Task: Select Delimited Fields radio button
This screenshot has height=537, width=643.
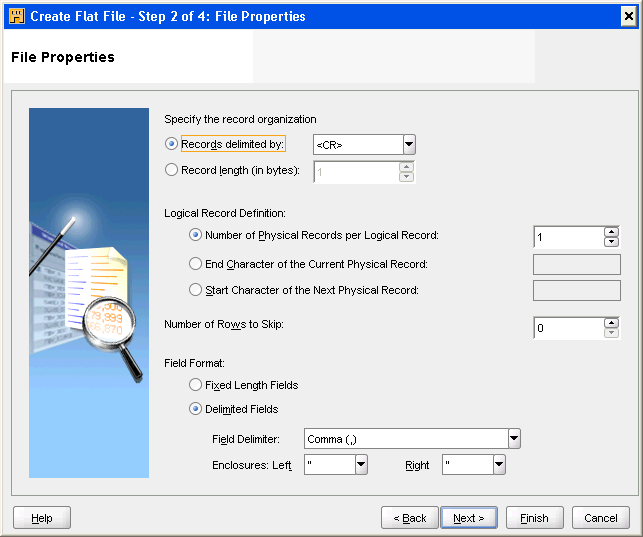Action: tap(195, 409)
